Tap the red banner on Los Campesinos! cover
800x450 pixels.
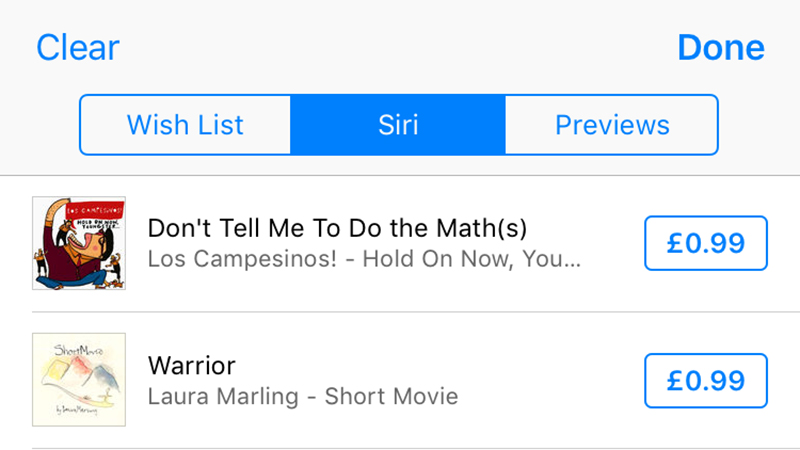click(x=95, y=210)
